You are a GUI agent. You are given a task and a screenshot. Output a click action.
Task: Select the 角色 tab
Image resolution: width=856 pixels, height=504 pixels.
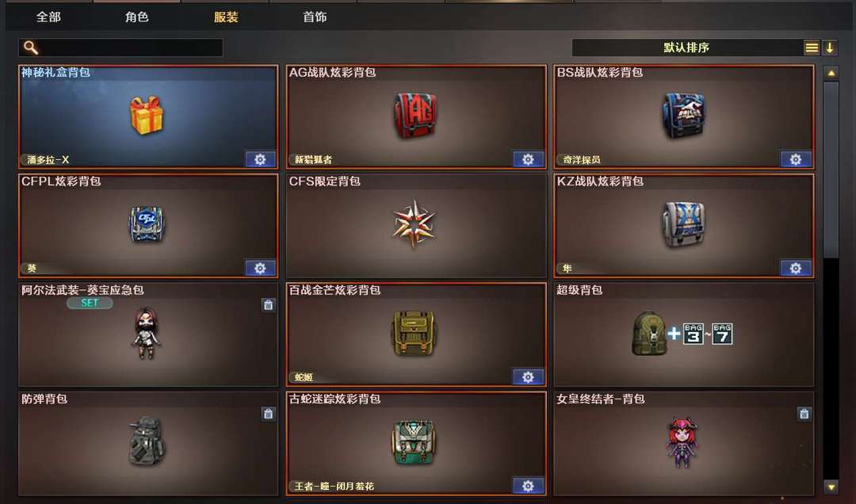coord(137,17)
